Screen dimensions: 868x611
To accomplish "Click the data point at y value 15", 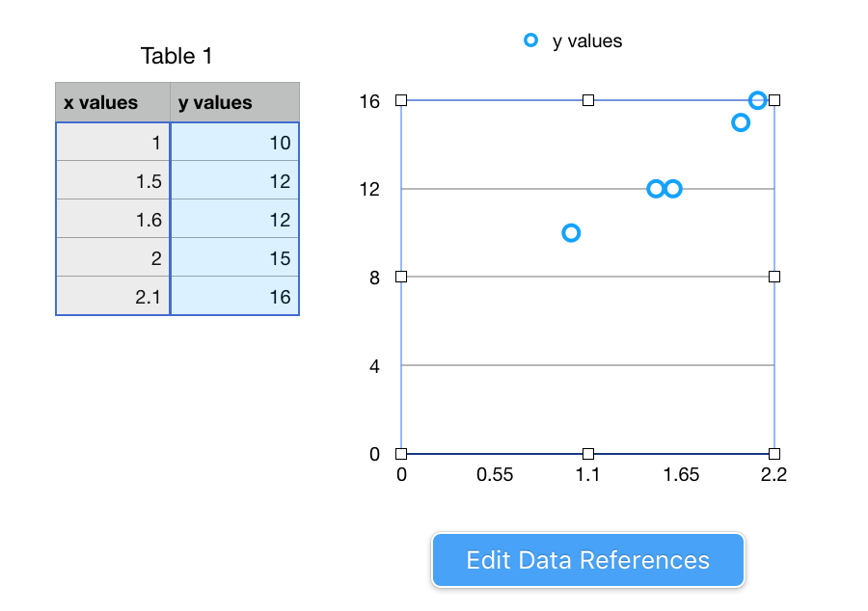I will point(741,122).
